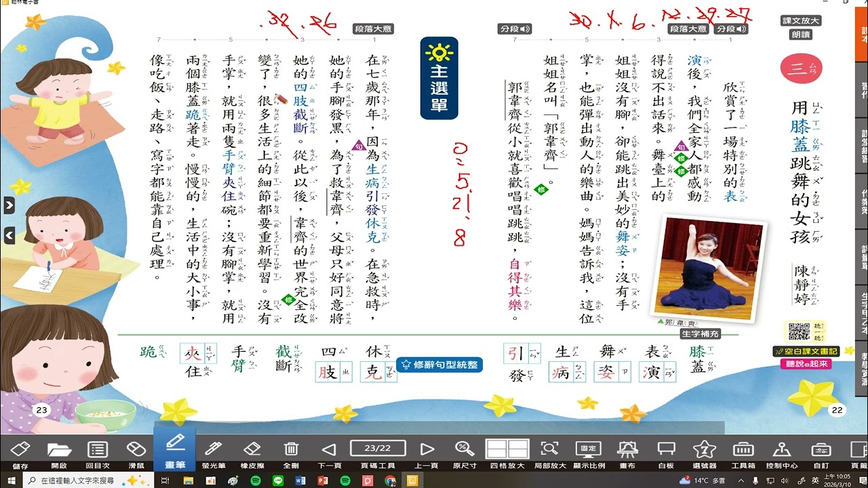Select the 螢光筆 highlighter tool
Screen dimensions: 868x488
(213, 453)
